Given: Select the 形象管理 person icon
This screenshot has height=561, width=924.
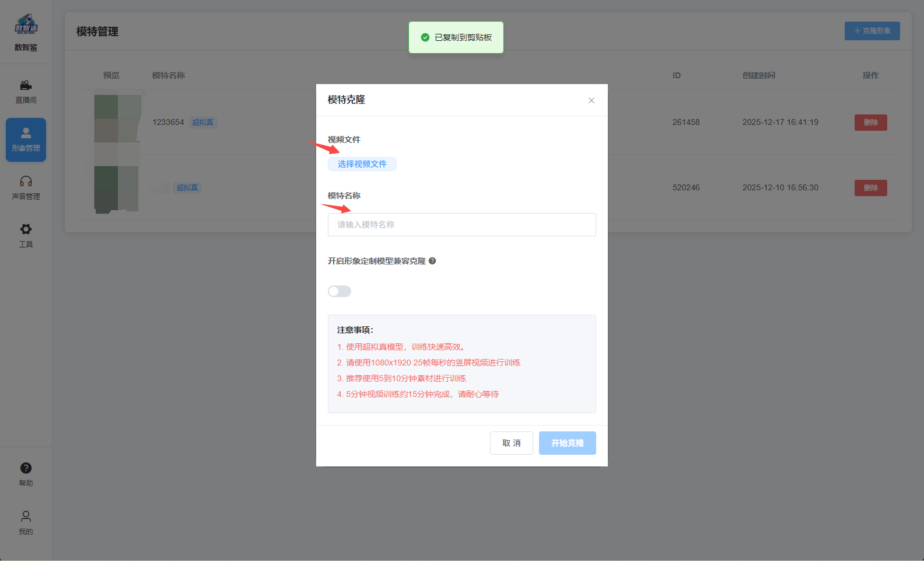Looking at the screenshot, I should [26, 133].
